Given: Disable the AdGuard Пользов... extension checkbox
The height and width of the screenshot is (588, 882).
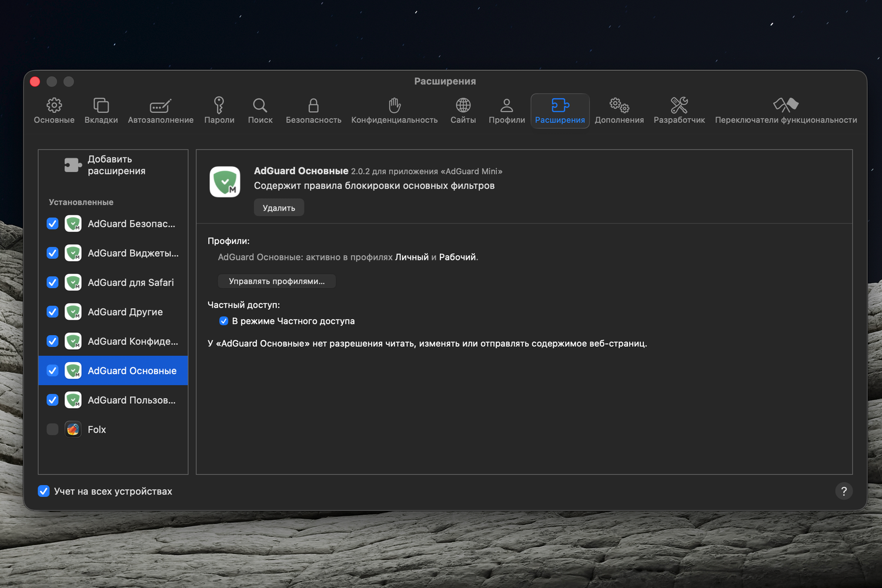Looking at the screenshot, I should coord(52,400).
